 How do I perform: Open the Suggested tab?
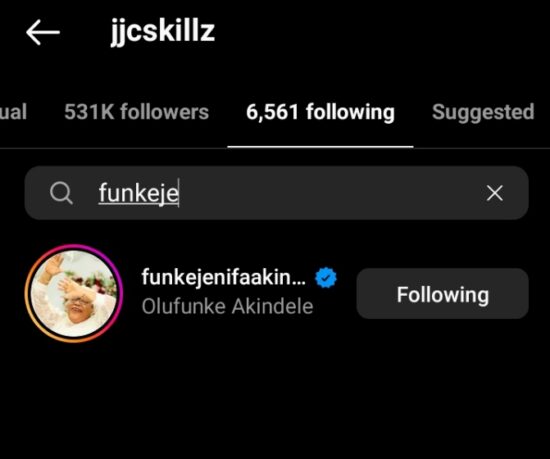click(483, 112)
